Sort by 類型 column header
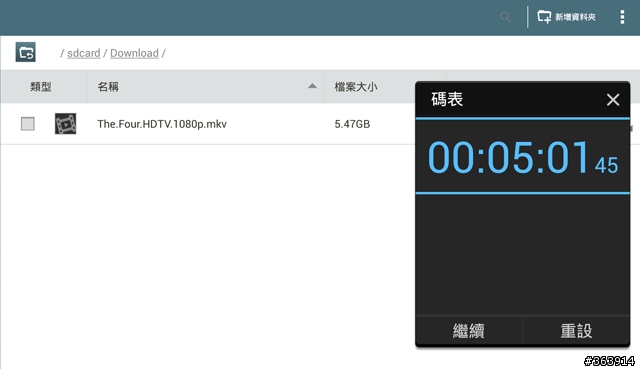 [41, 87]
